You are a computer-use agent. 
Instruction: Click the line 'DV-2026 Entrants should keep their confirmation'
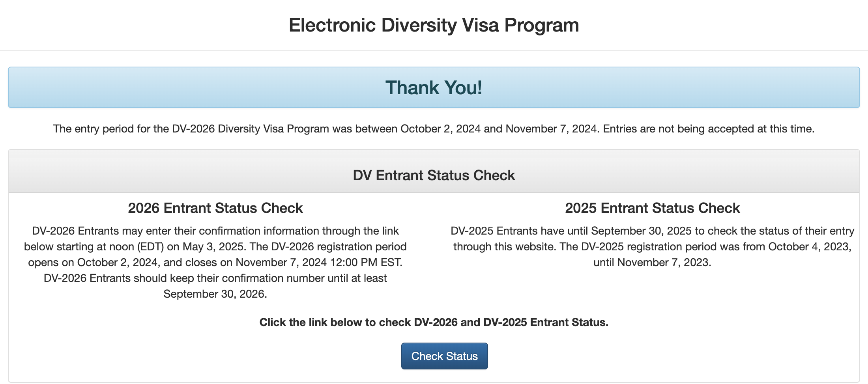coord(215,278)
